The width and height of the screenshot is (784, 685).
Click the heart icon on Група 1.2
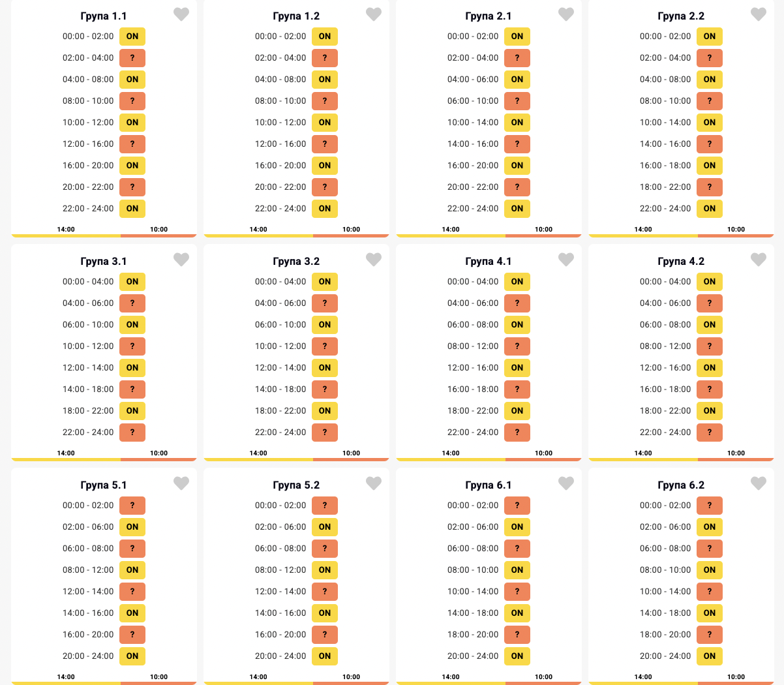point(374,14)
